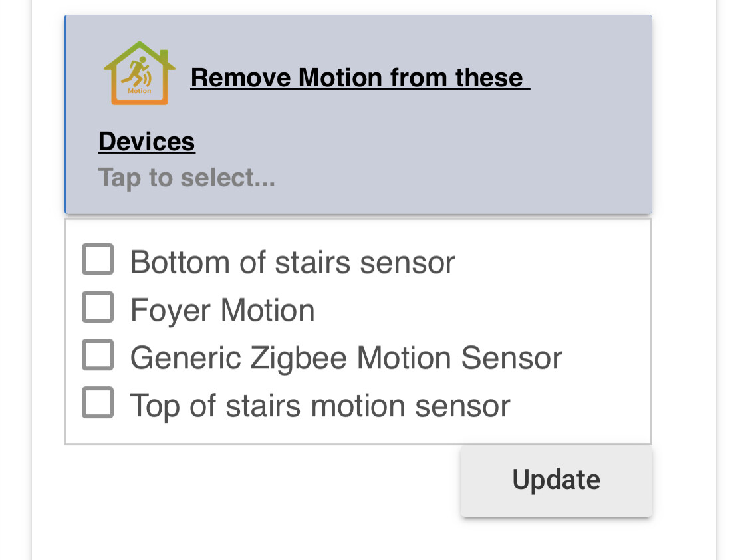This screenshot has height=560, width=748.
Task: Click the orange 'Motion' caption in the icon
Action: click(x=140, y=90)
